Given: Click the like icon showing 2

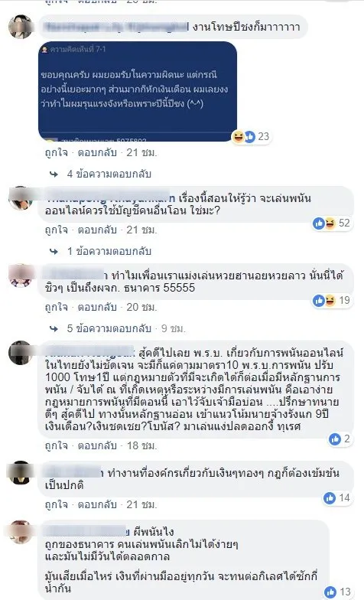Looking at the screenshot, I should [335, 439].
